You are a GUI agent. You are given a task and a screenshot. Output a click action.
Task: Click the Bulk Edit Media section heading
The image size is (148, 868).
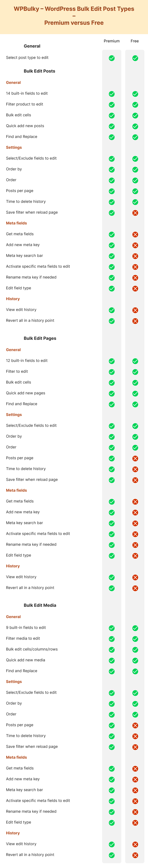pos(40,605)
